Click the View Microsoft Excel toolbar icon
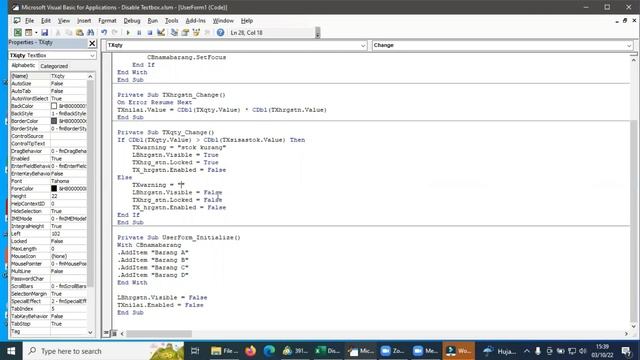The height and width of the screenshot is (360, 640). pos(18,33)
